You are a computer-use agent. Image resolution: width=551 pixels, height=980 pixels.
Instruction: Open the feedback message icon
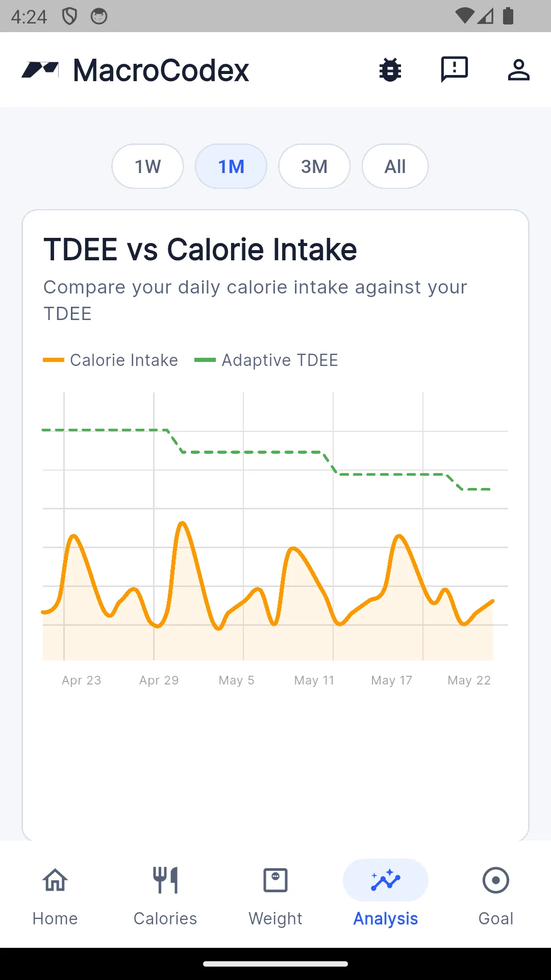[454, 69]
